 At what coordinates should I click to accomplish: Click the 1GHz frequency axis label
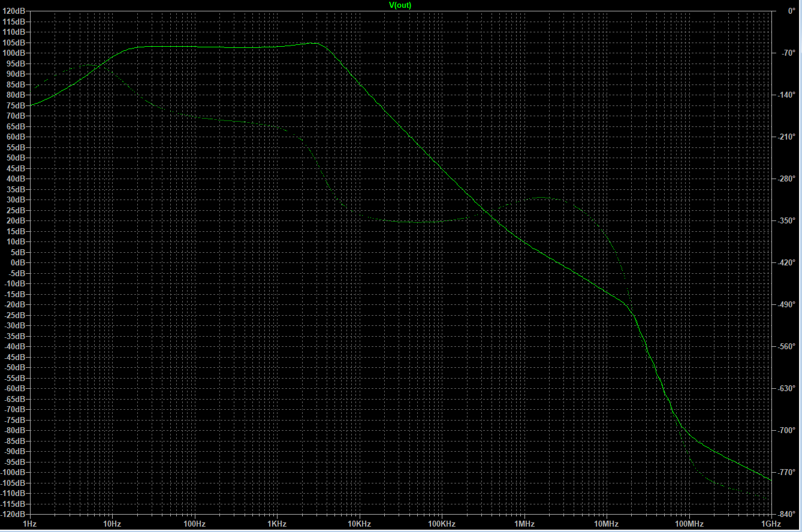pos(771,524)
